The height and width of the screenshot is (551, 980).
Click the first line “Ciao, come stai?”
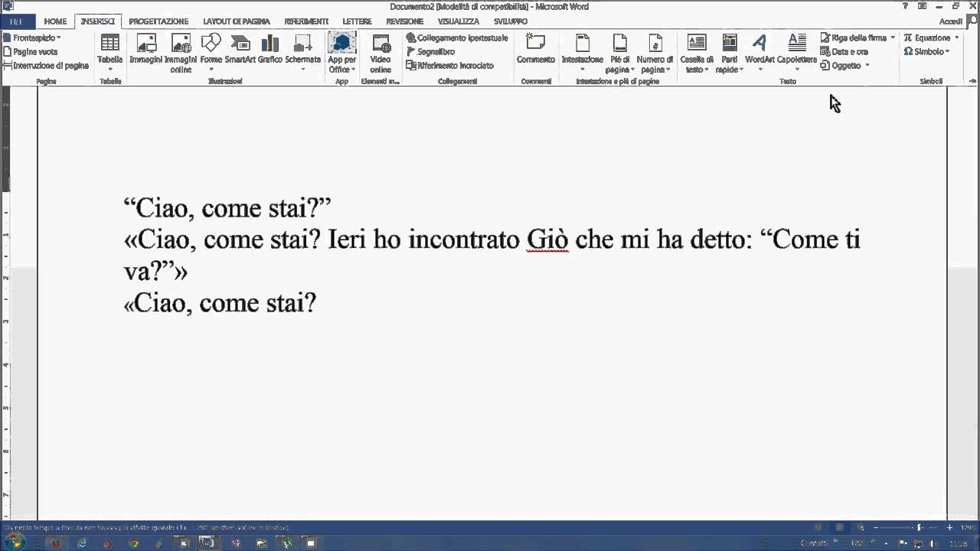click(x=227, y=207)
